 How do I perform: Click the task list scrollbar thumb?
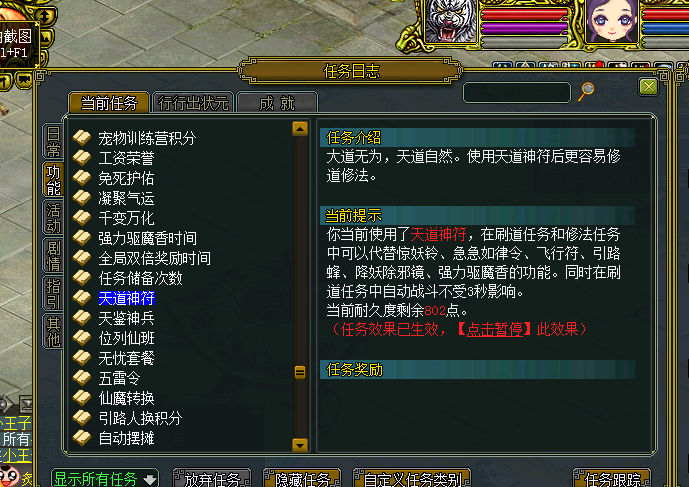(x=300, y=372)
